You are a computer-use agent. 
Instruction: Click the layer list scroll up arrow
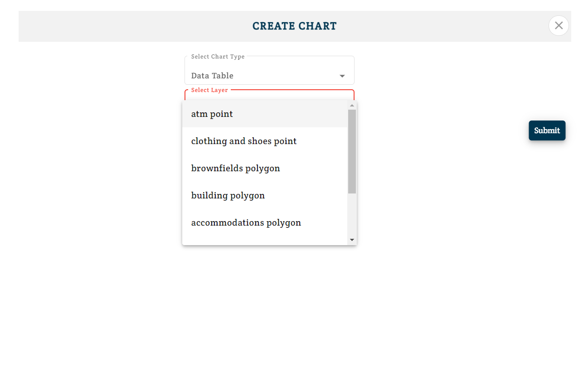click(352, 105)
